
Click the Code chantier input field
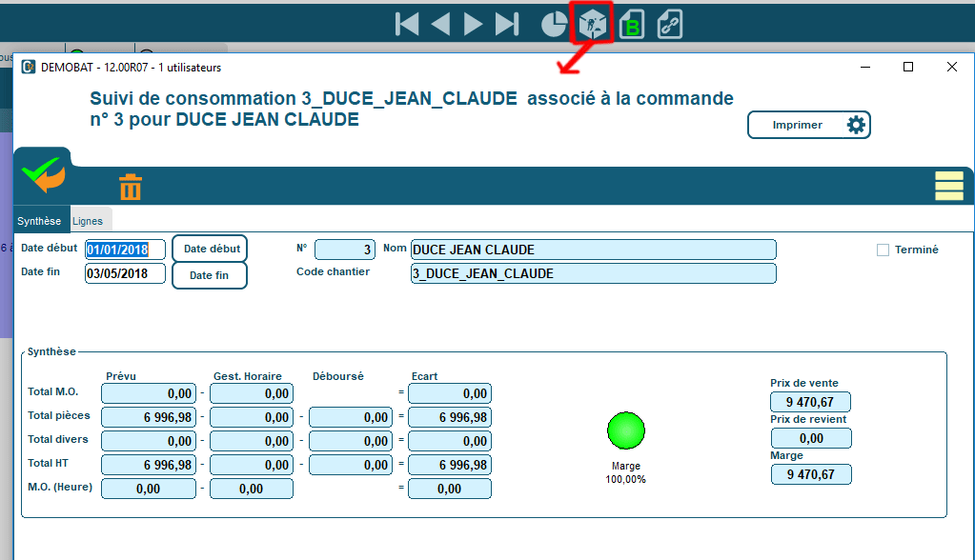point(593,273)
